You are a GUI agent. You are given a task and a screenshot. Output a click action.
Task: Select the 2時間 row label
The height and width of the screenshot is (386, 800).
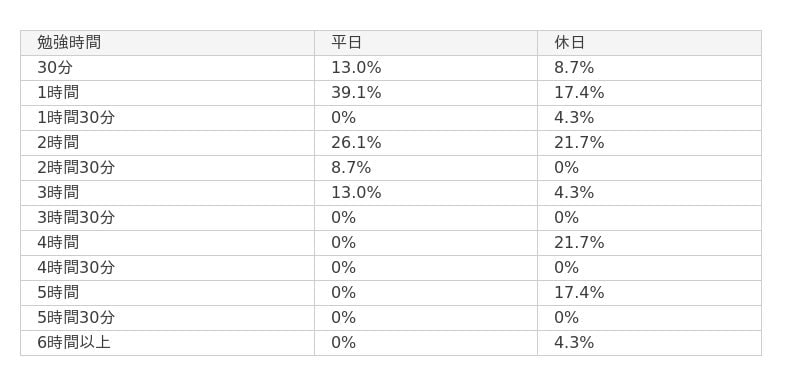[58, 143]
